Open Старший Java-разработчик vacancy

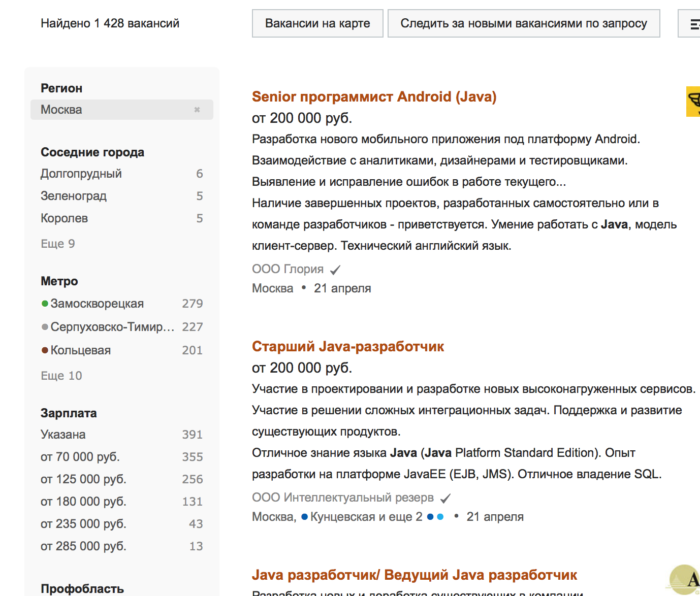click(348, 346)
